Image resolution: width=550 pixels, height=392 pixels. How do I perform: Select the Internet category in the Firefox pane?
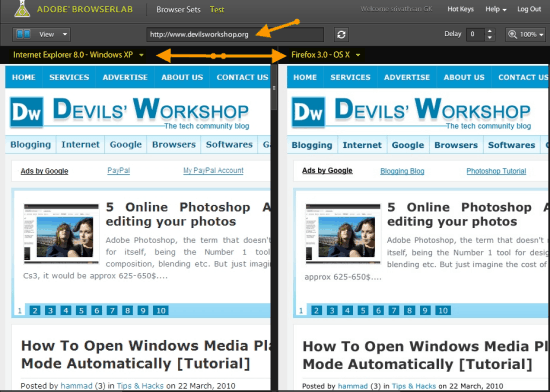click(362, 145)
